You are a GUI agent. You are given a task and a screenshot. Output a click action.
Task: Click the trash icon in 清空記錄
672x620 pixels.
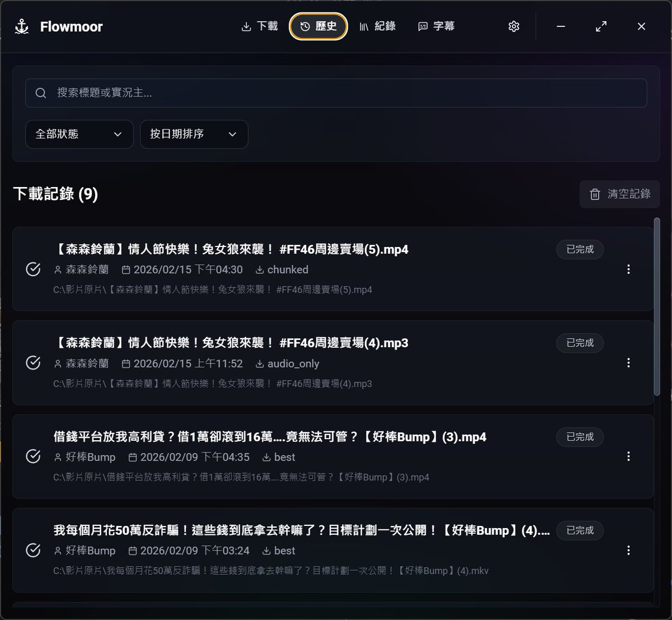[595, 194]
